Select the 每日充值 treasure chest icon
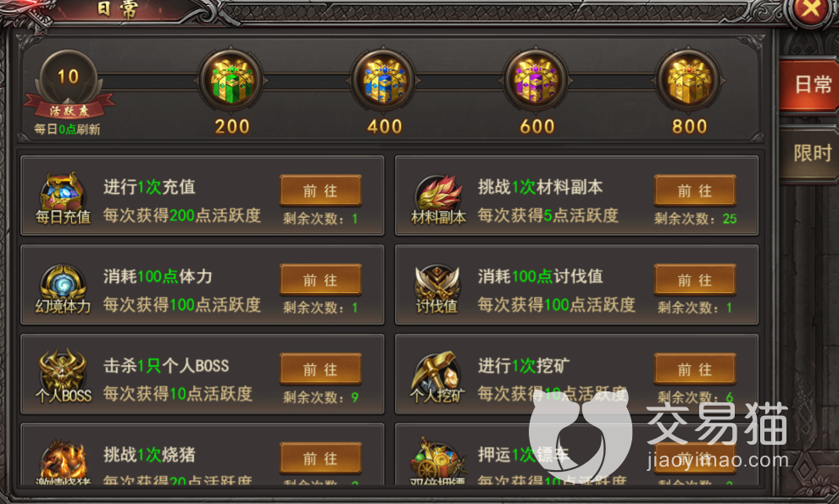839x504 pixels. pyautogui.click(x=62, y=191)
